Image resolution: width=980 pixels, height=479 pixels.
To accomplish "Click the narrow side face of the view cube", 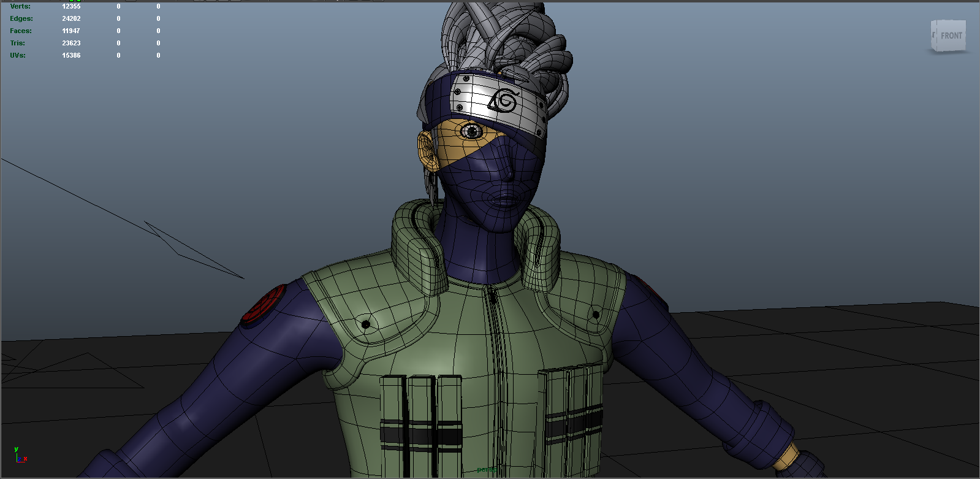I will click(x=934, y=36).
